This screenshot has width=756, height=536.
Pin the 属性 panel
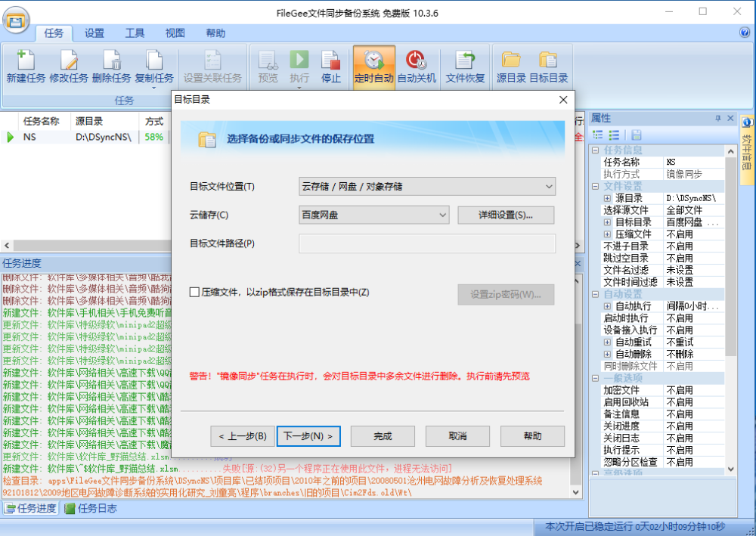click(718, 118)
